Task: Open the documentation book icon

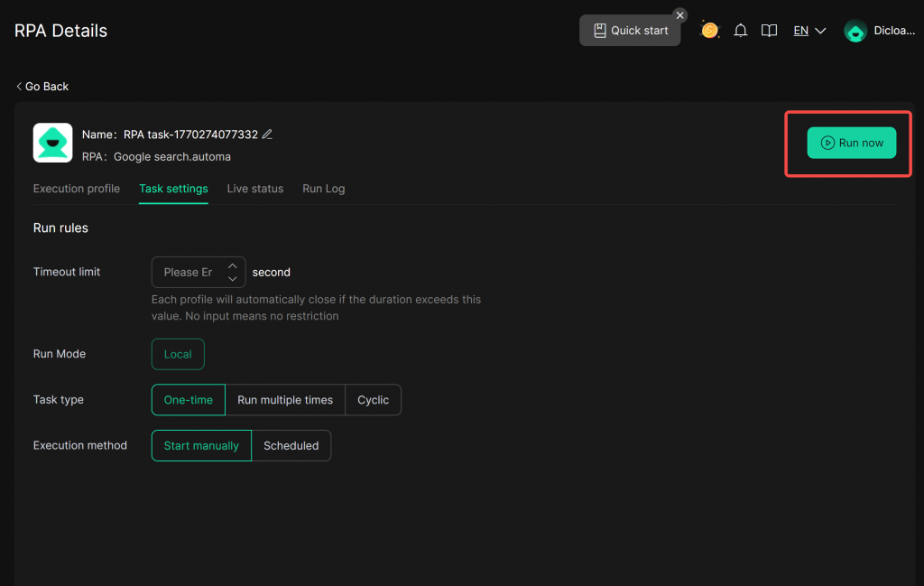Action: (x=769, y=31)
